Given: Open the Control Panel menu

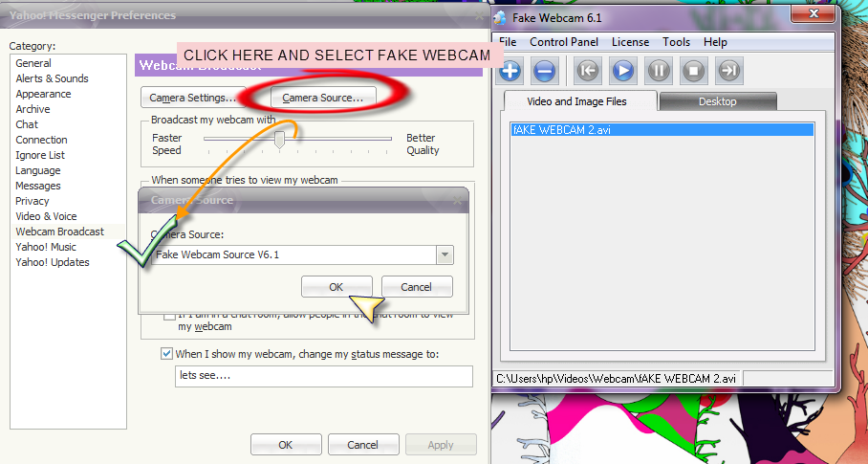Looking at the screenshot, I should pyautogui.click(x=564, y=42).
